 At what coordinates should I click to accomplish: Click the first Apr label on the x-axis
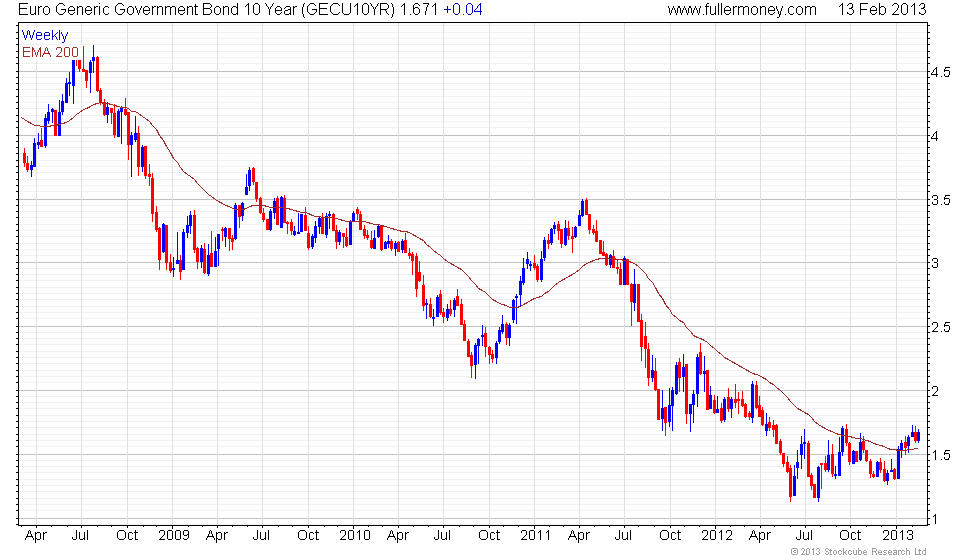pyautogui.click(x=36, y=536)
